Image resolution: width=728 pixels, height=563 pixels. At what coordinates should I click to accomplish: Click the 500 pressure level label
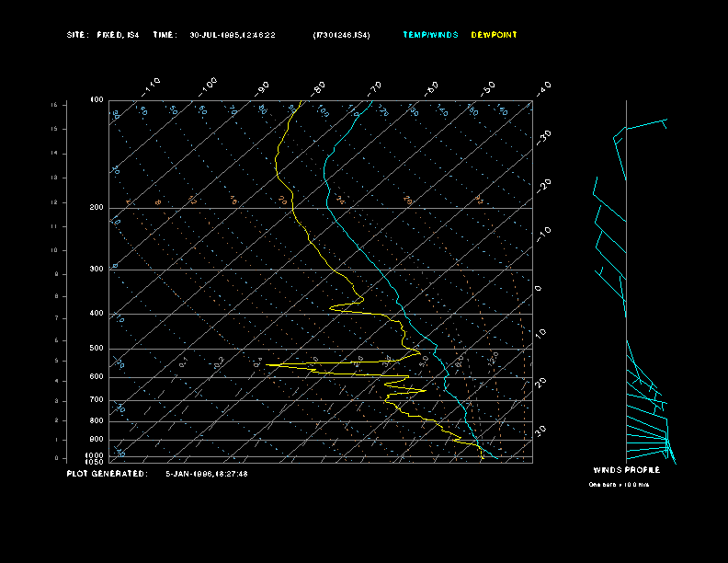coord(97,348)
